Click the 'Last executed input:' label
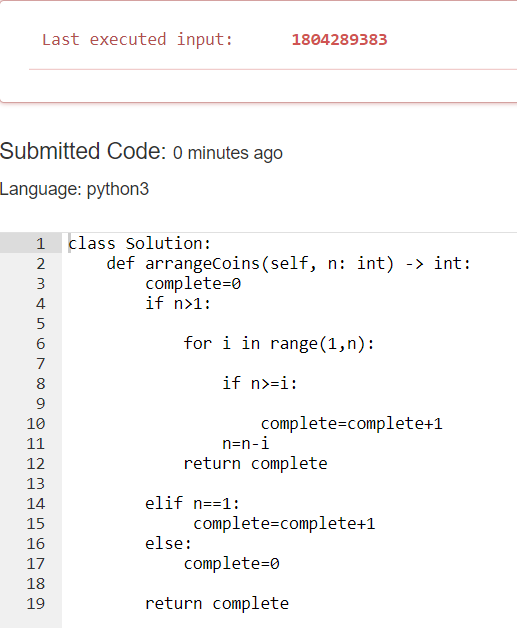 137,40
